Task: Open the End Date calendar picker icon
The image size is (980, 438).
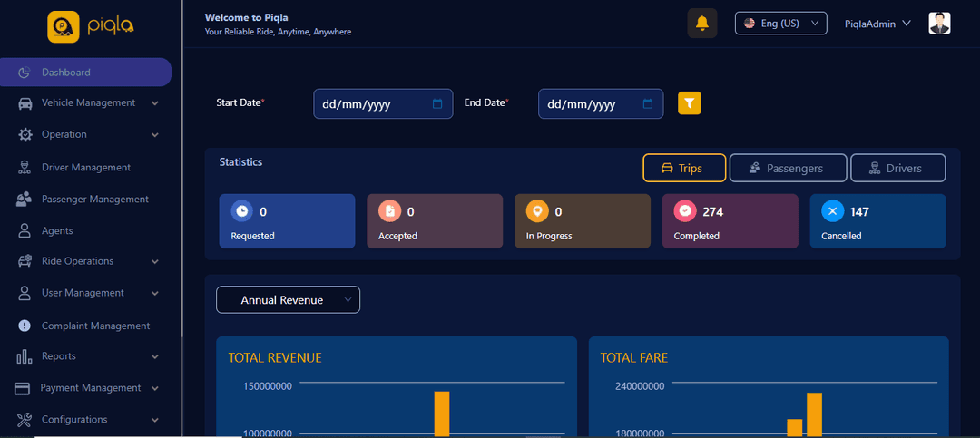Action: click(647, 104)
